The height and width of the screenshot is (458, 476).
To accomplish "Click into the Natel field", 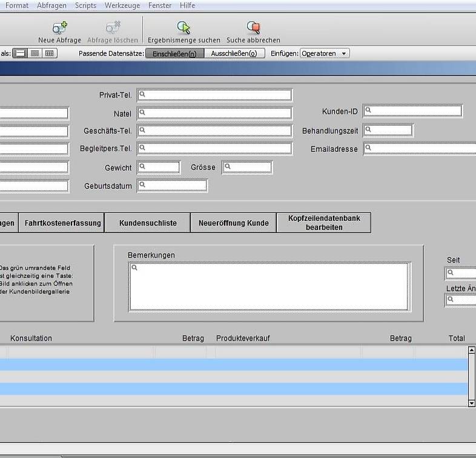I will coord(214,113).
